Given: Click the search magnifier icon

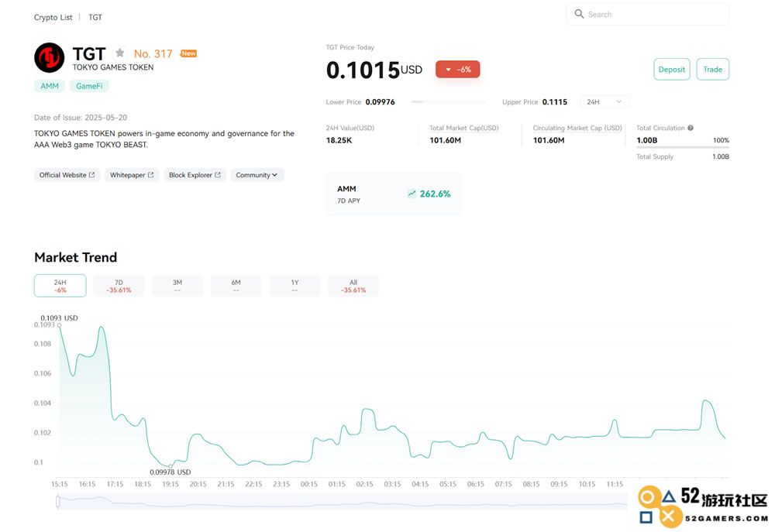Looking at the screenshot, I should tap(579, 14).
